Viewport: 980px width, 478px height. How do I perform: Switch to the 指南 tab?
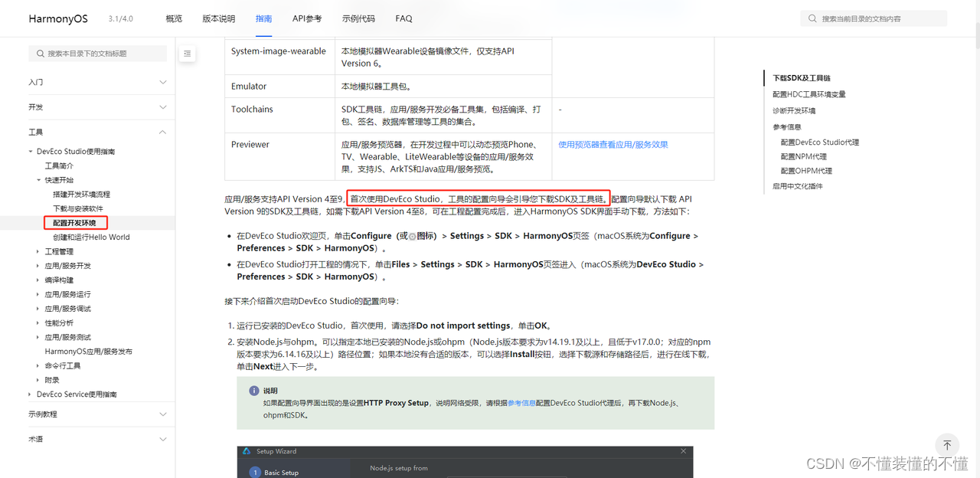(x=263, y=18)
